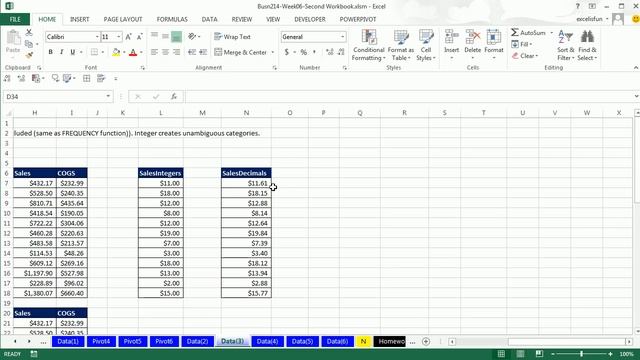Toggle Underline formatting
Screen dimensions: 640x360
(73, 52)
